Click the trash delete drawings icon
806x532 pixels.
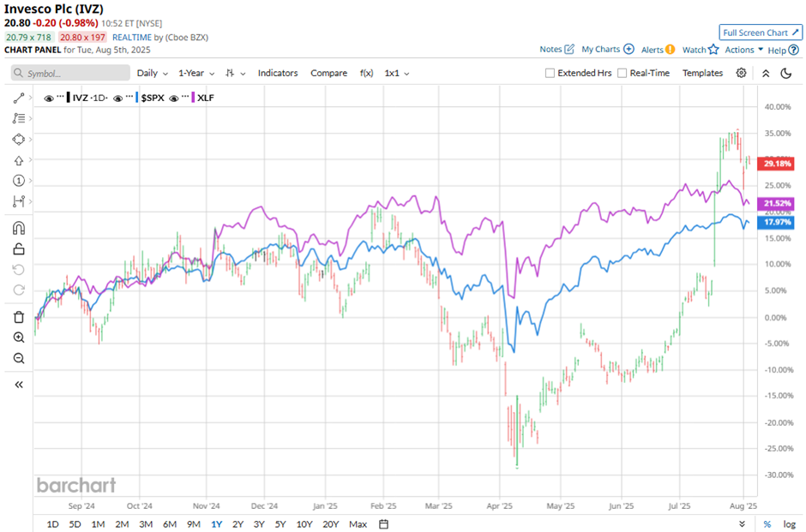coord(19,317)
